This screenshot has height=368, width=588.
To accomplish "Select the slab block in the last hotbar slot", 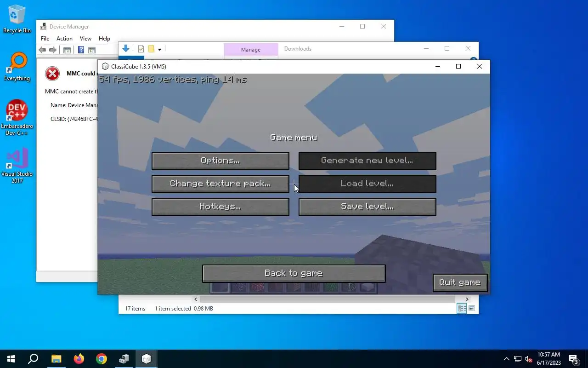I will coord(367,288).
